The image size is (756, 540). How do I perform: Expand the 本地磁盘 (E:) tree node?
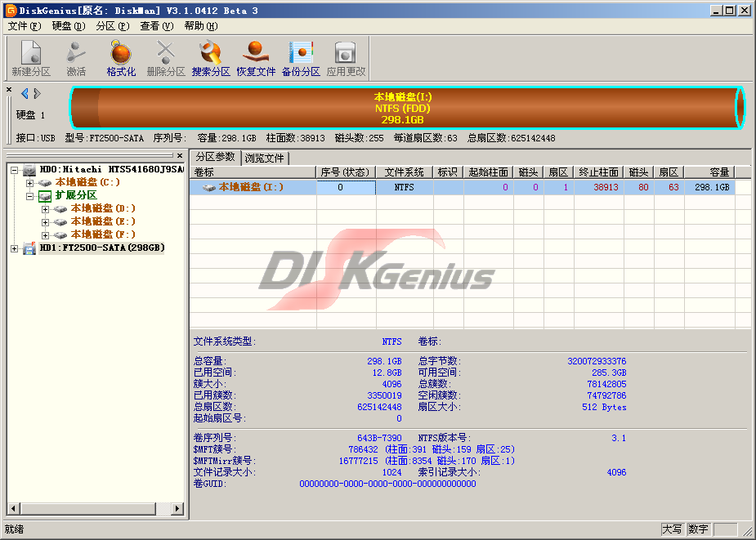pyautogui.click(x=45, y=222)
